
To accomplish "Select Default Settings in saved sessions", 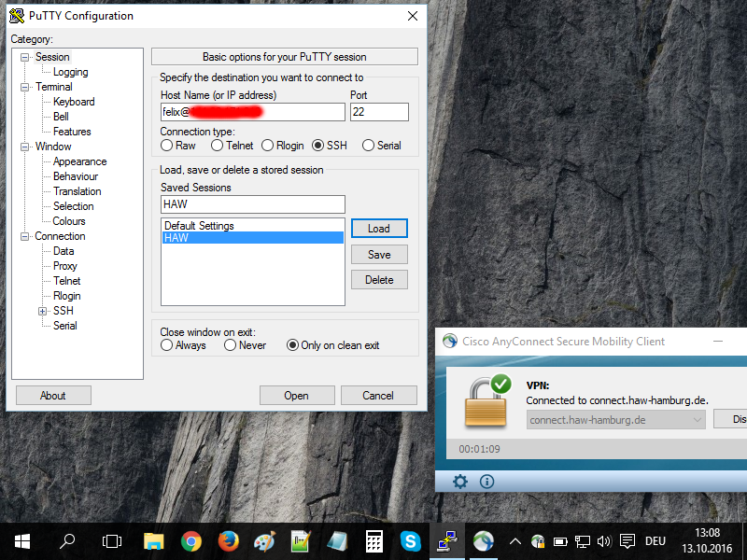I will pos(199,226).
